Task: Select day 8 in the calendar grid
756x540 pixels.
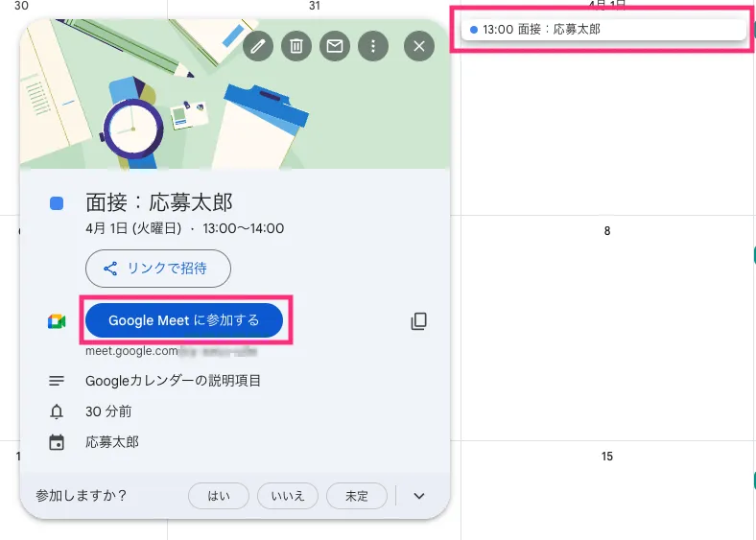Action: click(607, 230)
